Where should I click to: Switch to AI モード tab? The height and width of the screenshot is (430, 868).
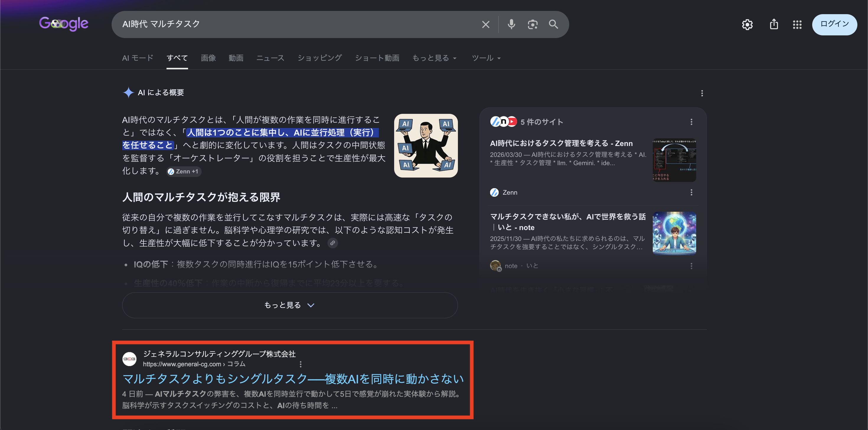[138, 58]
